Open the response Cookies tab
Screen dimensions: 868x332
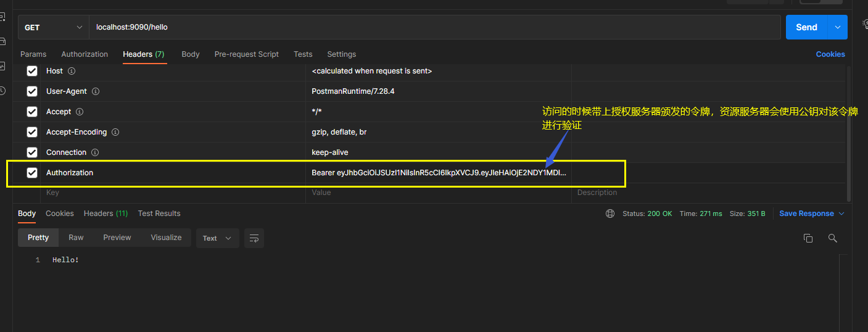point(60,214)
